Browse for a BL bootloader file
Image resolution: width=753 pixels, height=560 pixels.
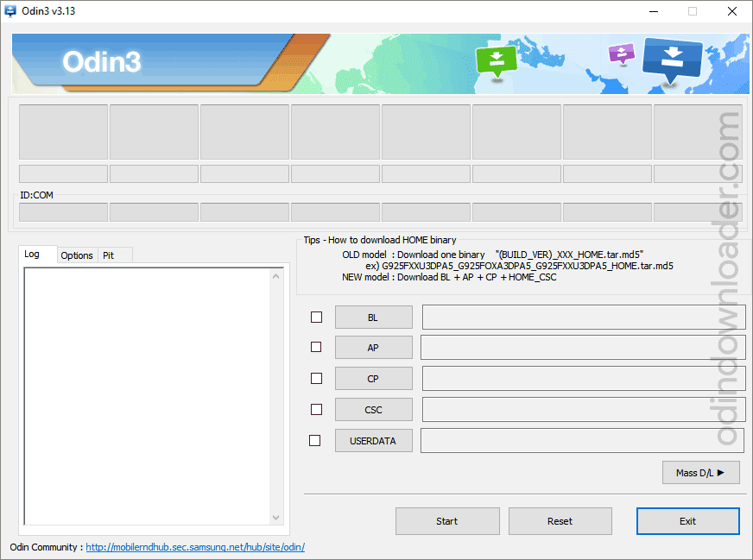[374, 318]
